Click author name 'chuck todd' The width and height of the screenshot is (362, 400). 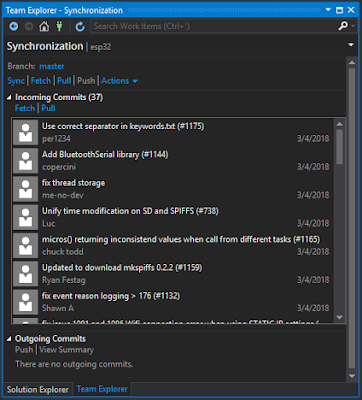tap(63, 252)
